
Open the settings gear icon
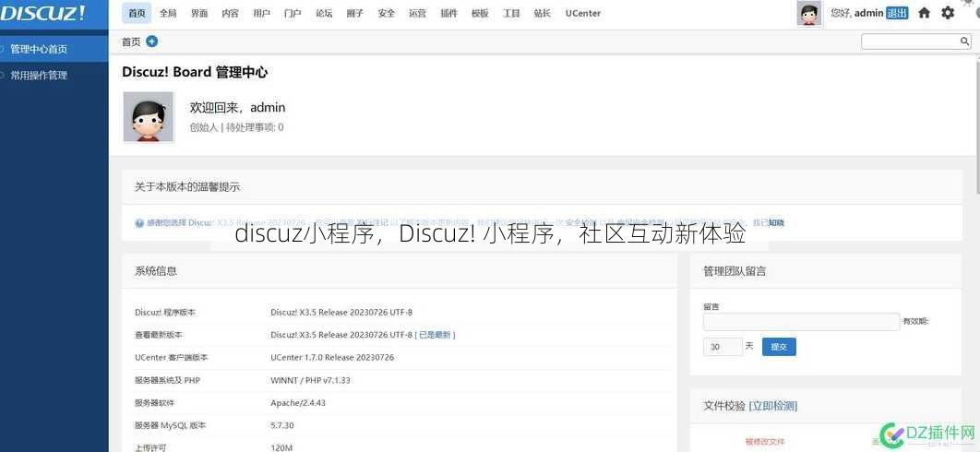948,13
